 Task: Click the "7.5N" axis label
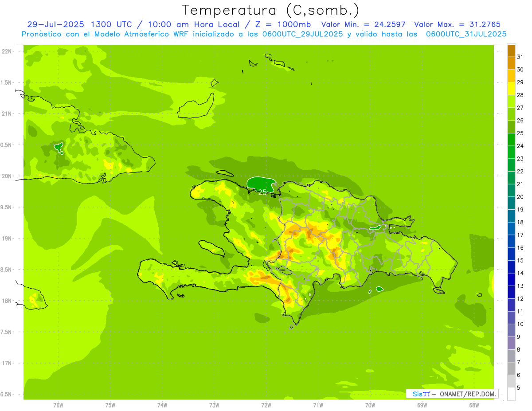[6, 332]
